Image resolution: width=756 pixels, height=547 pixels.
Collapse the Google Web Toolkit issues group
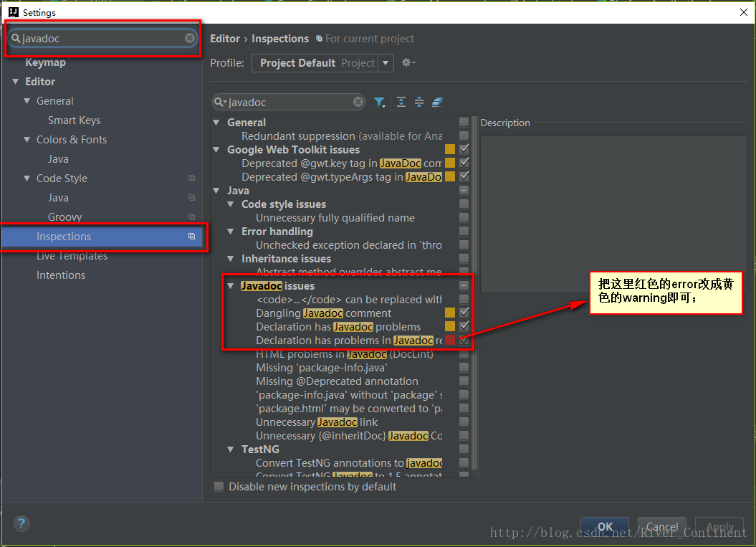click(216, 150)
